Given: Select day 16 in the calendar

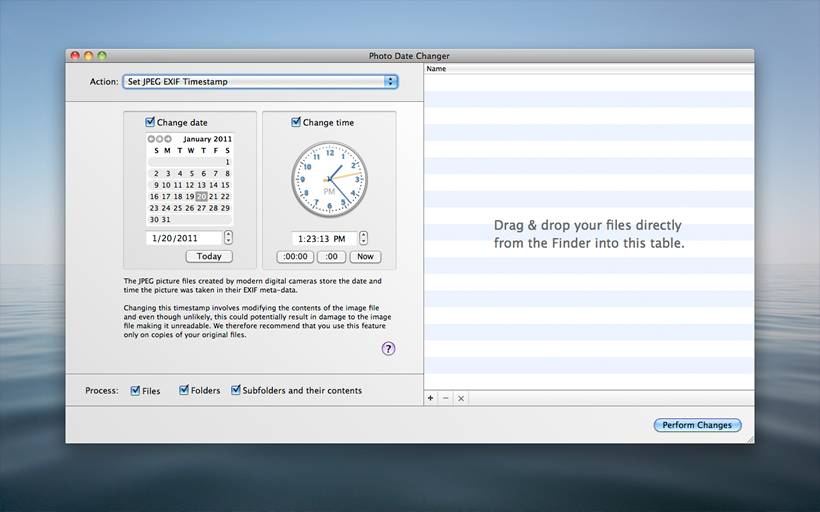Looking at the screenshot, I should coord(154,197).
